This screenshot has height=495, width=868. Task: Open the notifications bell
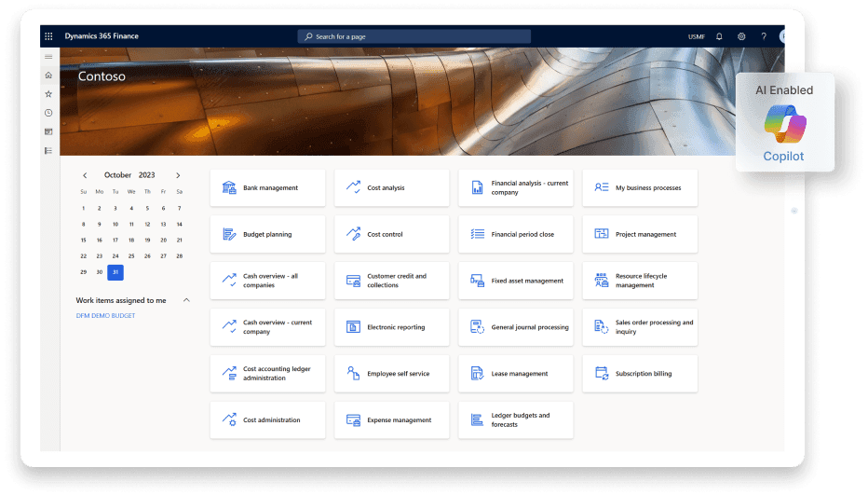tap(719, 36)
